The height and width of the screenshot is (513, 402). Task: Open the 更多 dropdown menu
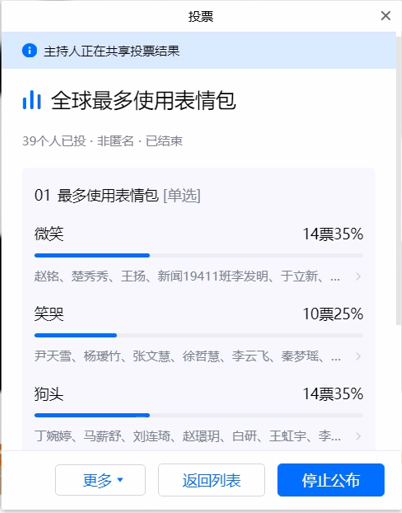coord(100,480)
